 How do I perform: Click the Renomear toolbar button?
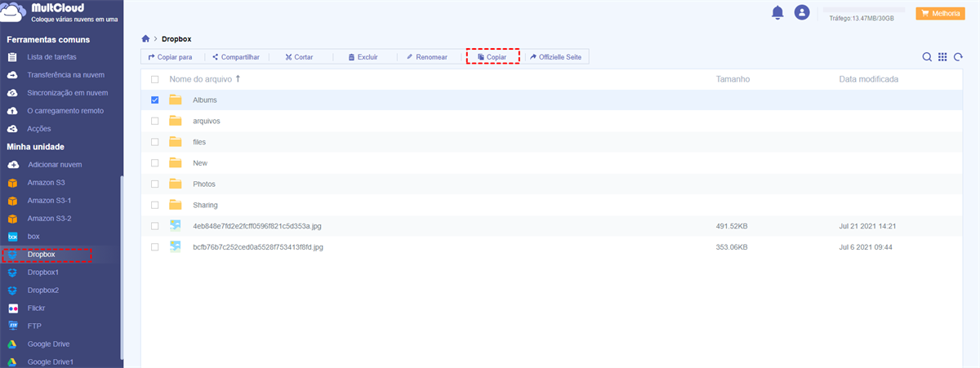[426, 57]
